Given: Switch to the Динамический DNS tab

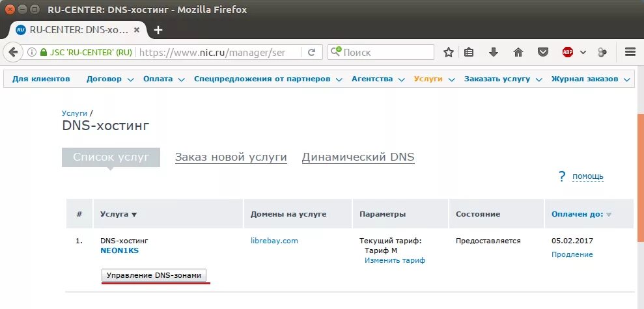Looking at the screenshot, I should 358,157.
